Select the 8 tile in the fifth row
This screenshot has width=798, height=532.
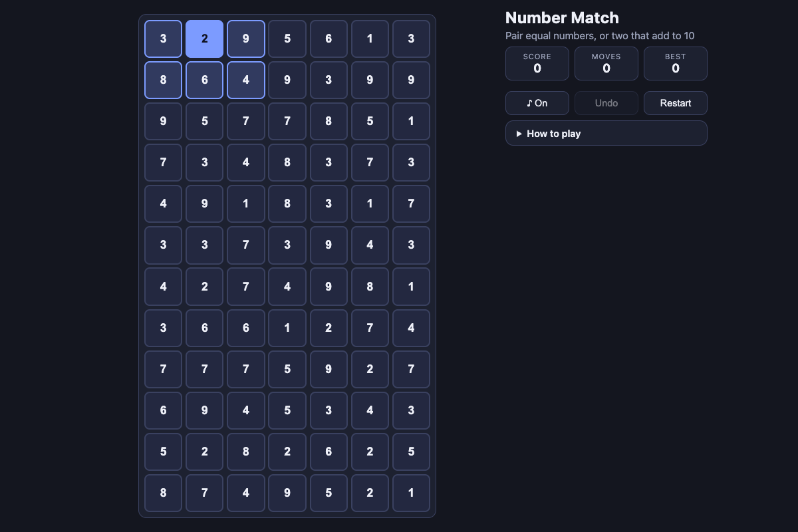[287, 203]
